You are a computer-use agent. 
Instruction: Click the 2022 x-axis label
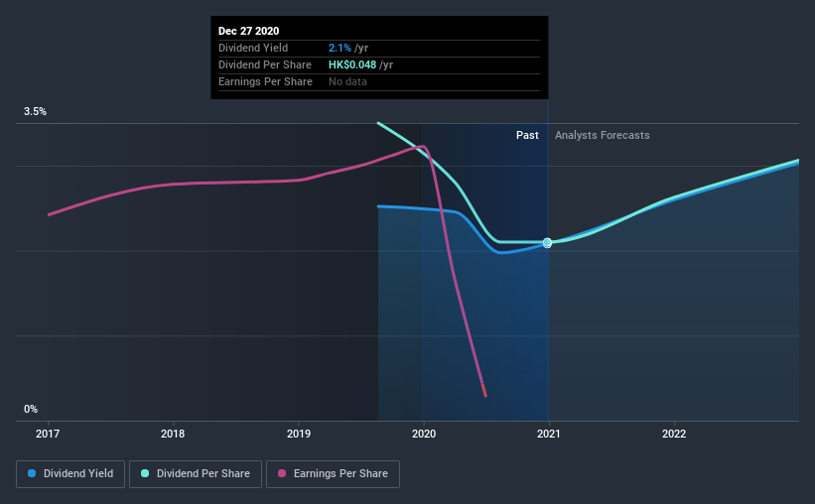pos(674,434)
